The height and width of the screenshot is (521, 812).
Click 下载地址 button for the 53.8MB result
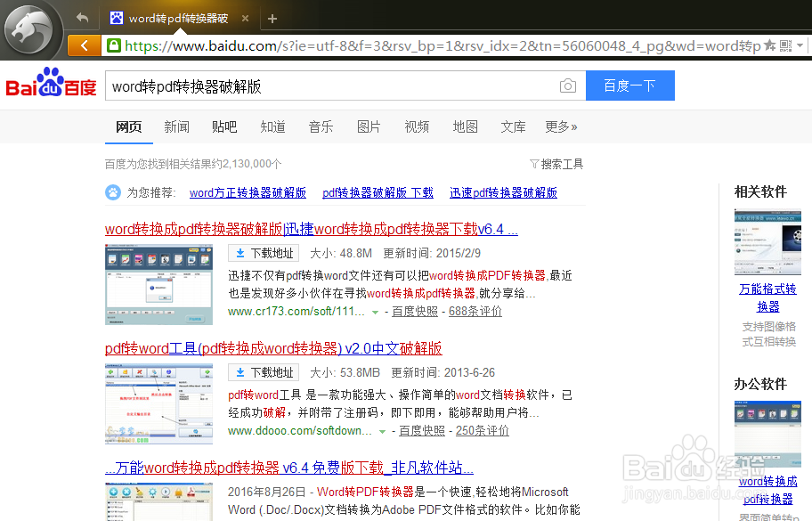264,372
